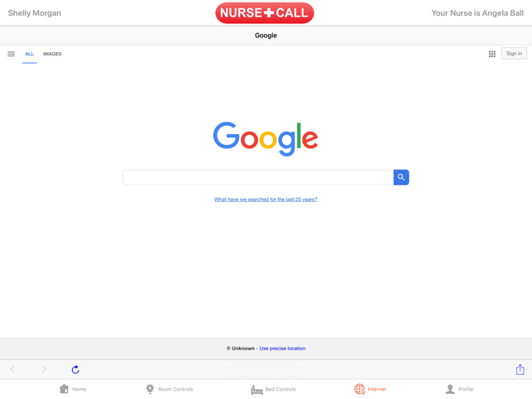This screenshot has width=532, height=399.
Task: Select the Internet tab
Action: click(370, 389)
